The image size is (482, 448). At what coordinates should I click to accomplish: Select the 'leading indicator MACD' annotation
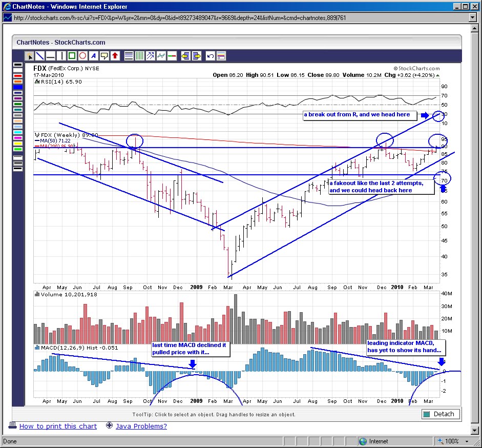[x=406, y=347]
